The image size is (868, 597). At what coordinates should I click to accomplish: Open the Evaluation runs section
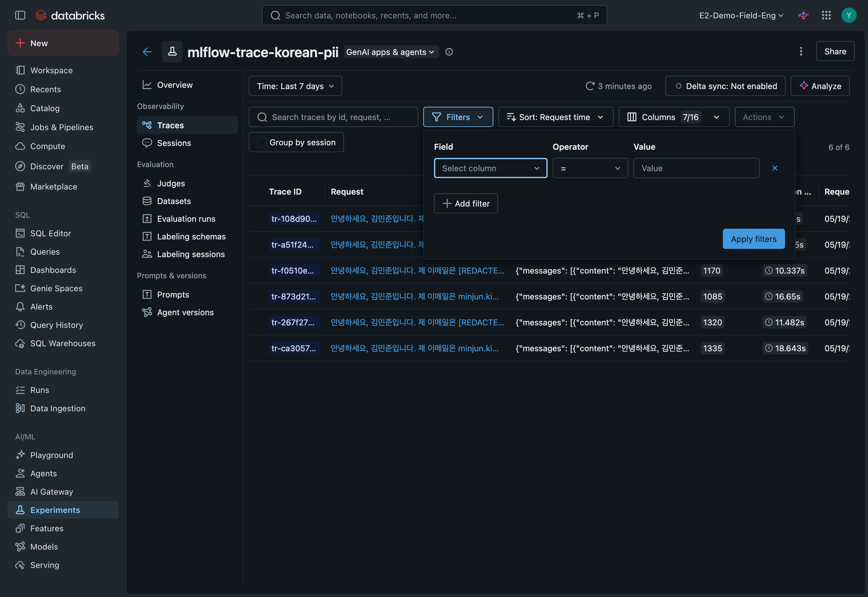pos(187,219)
